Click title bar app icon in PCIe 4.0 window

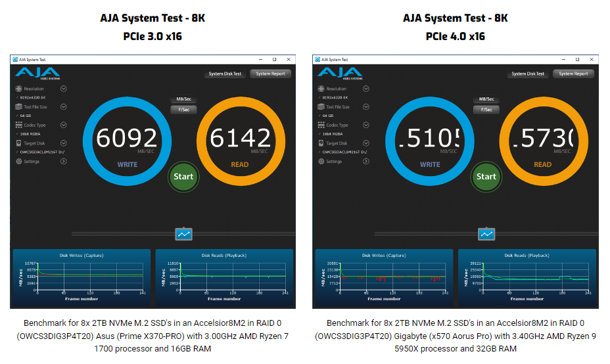click(x=317, y=60)
